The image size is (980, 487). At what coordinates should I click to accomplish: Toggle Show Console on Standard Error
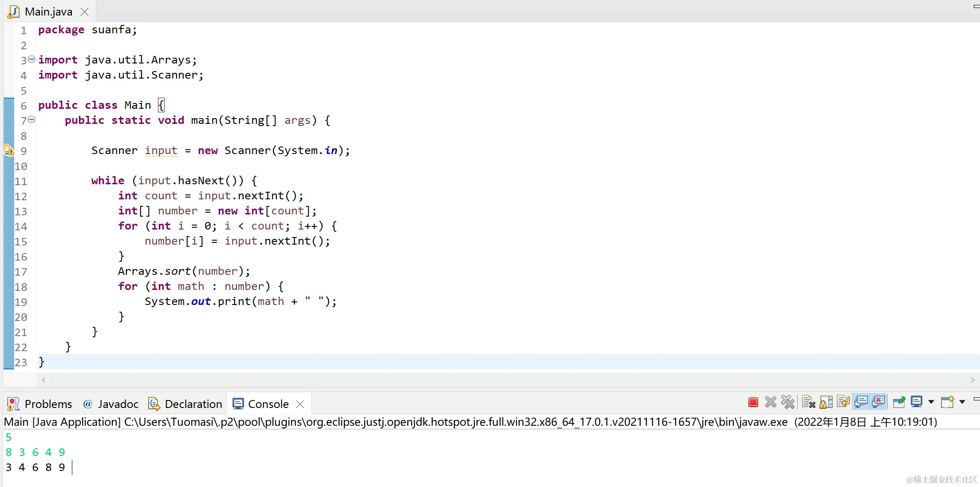tap(878, 402)
